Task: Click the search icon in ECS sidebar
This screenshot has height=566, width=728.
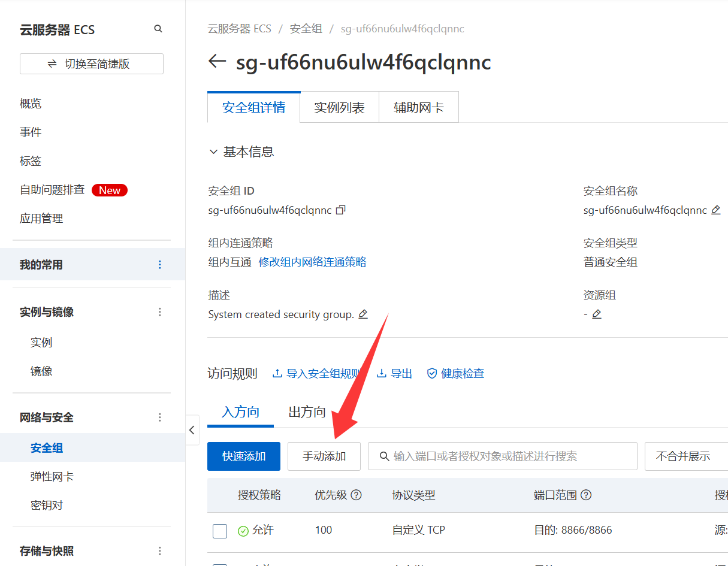Action: point(158,29)
